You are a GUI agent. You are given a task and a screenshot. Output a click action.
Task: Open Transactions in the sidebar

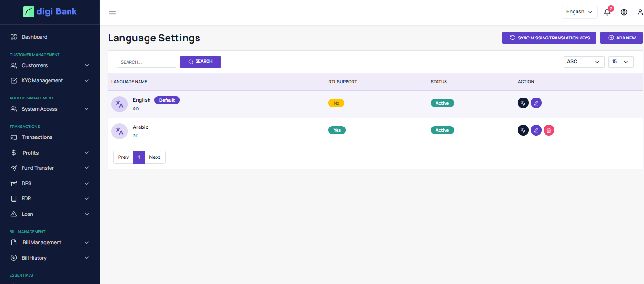click(37, 137)
